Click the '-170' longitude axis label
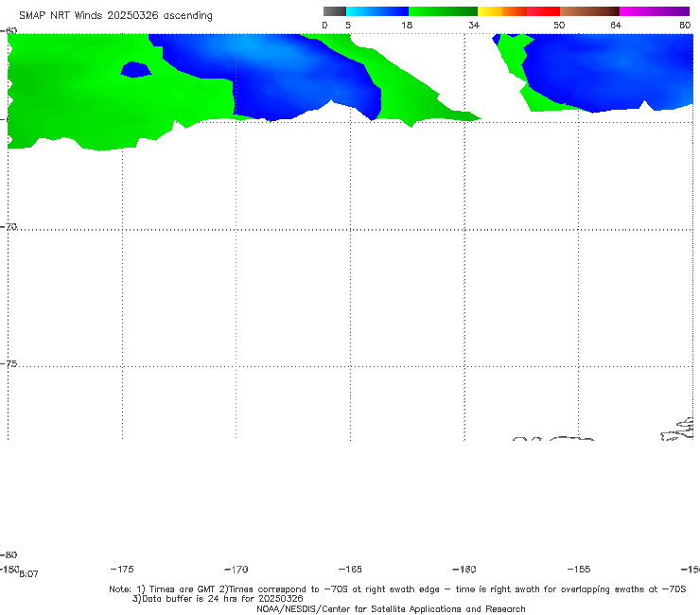Screen dimensions: 700x615 tap(236, 569)
